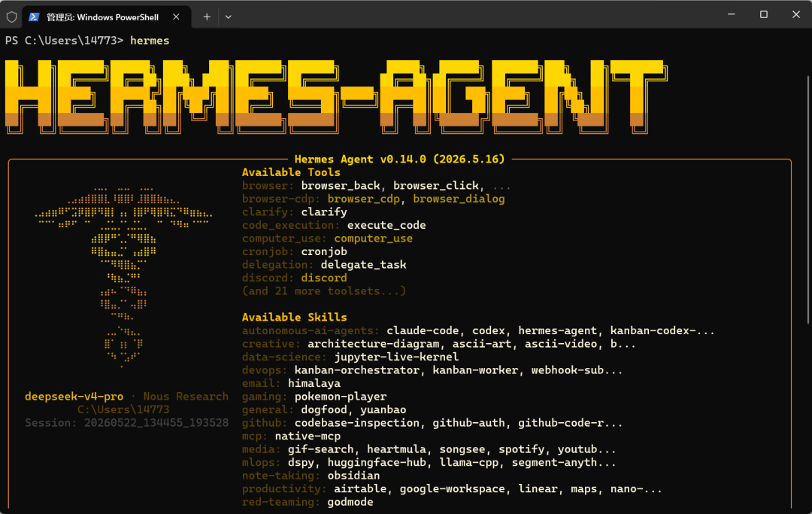
Task: Click the 'browser_cdp' tool name
Action: pos(364,199)
